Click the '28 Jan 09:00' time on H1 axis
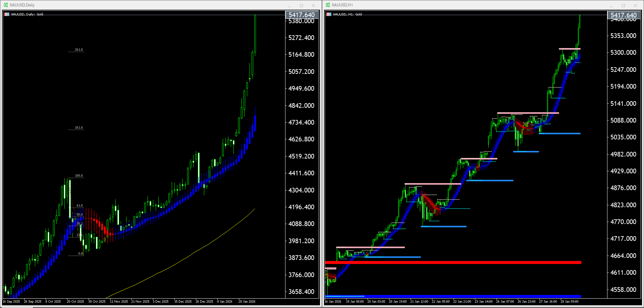Image resolution: width=644 pixels, height=308 pixels. pyautogui.click(x=570, y=302)
